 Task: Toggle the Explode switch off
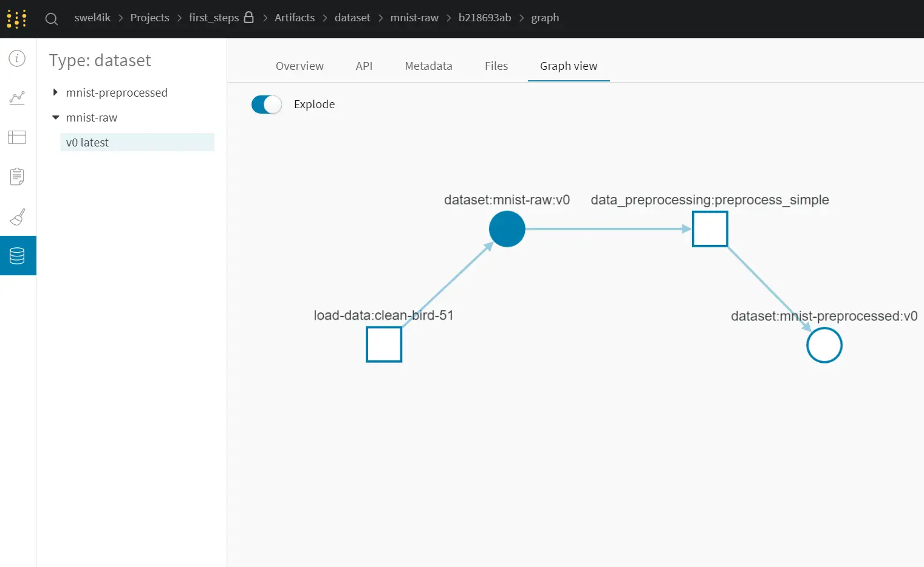(x=267, y=105)
